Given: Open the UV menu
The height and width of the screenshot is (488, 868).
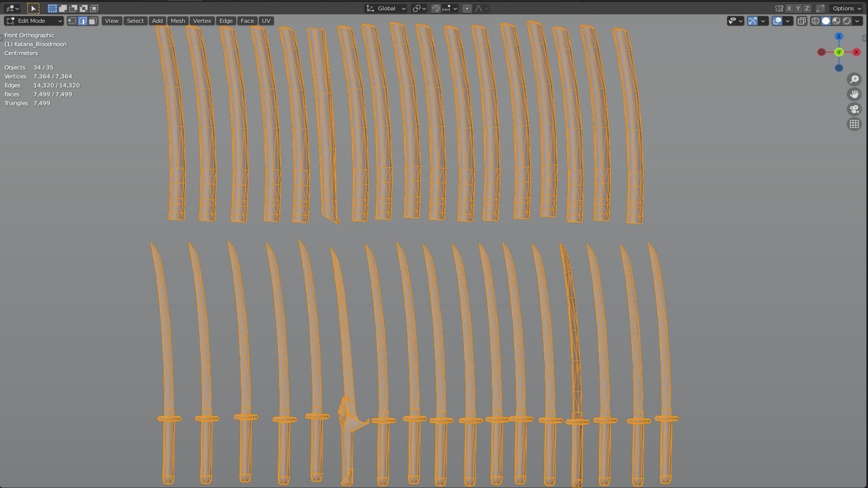Looking at the screenshot, I should pos(266,21).
